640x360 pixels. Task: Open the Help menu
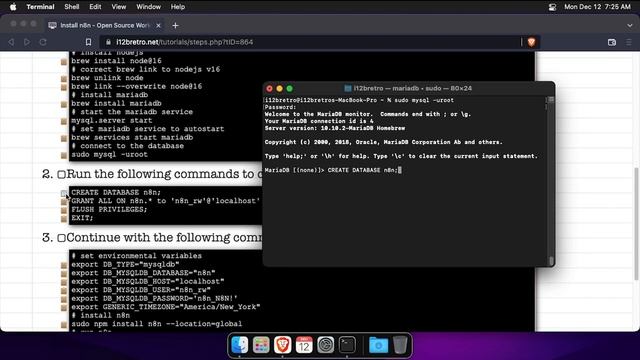(178, 7)
